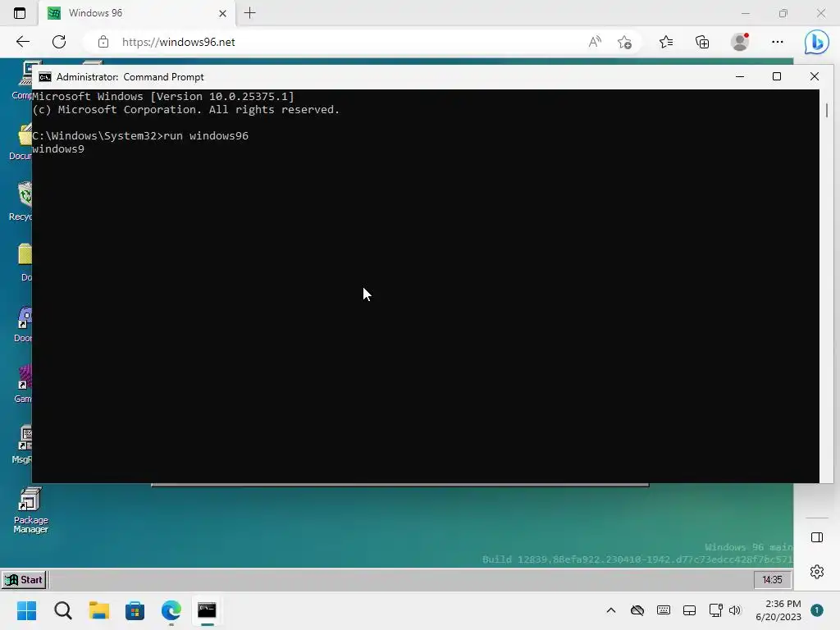Click the 'run windows96' command line
Screen dimensions: 840x630
pyautogui.click(x=140, y=135)
